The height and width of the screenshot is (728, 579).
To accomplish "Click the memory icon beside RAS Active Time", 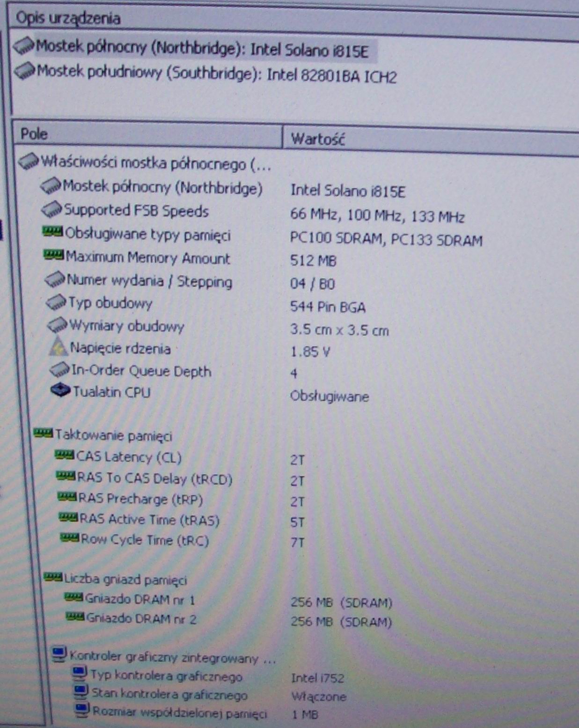I will (x=68, y=517).
